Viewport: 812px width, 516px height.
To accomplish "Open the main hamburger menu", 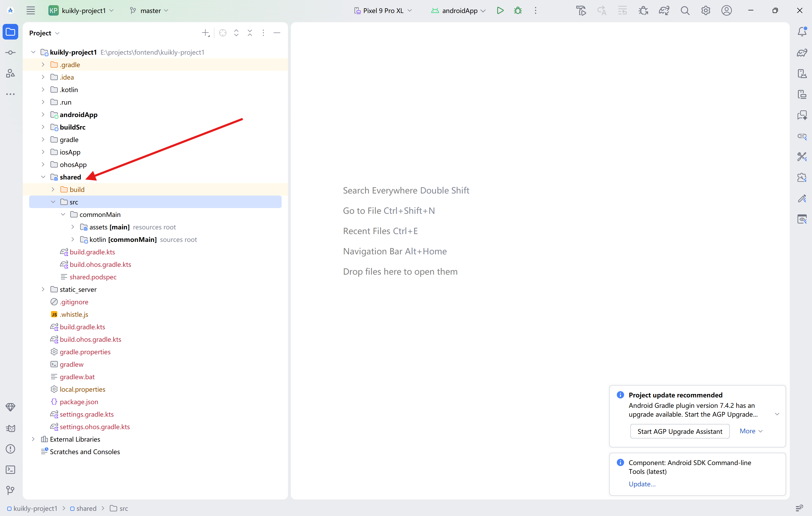I will click(x=31, y=10).
